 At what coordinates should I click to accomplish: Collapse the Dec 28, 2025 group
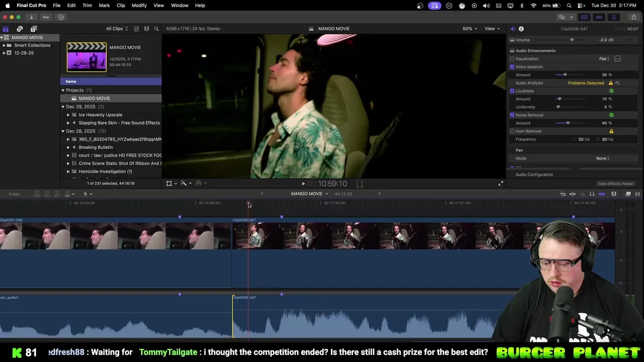[x=63, y=131]
